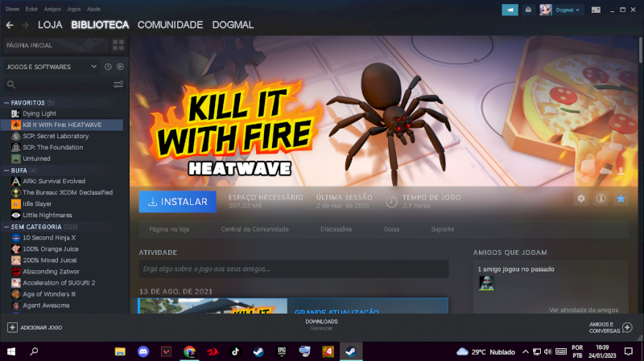
Task: Open the Ajuda menu
Action: coord(93,9)
